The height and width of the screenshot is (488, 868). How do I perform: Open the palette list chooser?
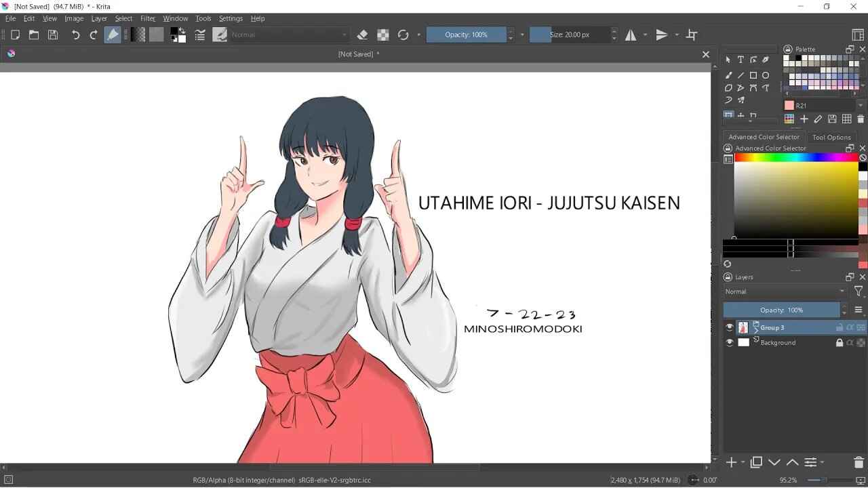coord(789,119)
